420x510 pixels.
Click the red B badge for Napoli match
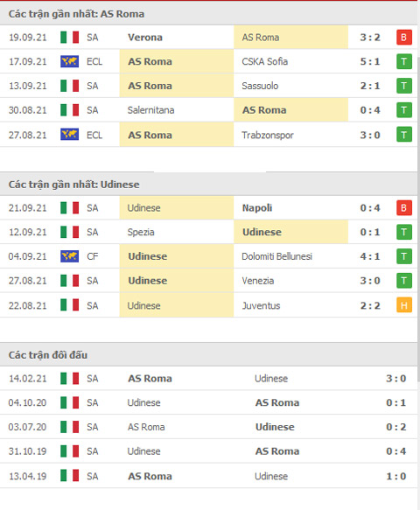coord(404,208)
